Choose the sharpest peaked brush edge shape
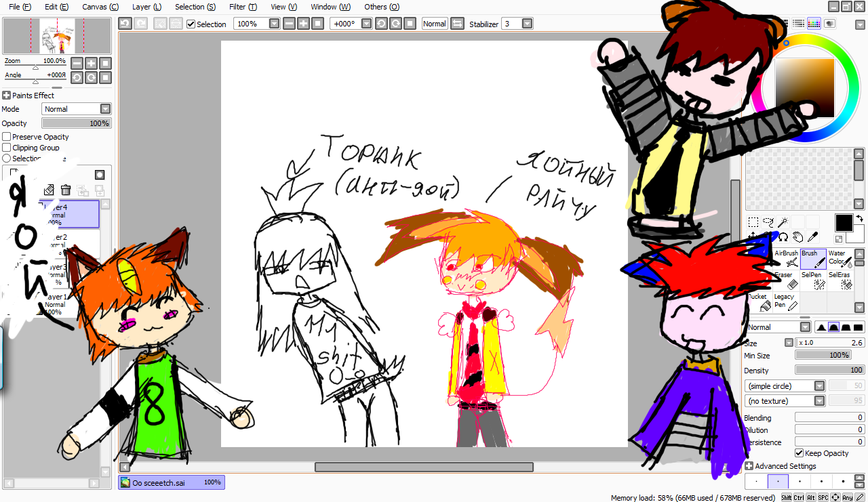This screenshot has height=502, width=868. [821, 327]
